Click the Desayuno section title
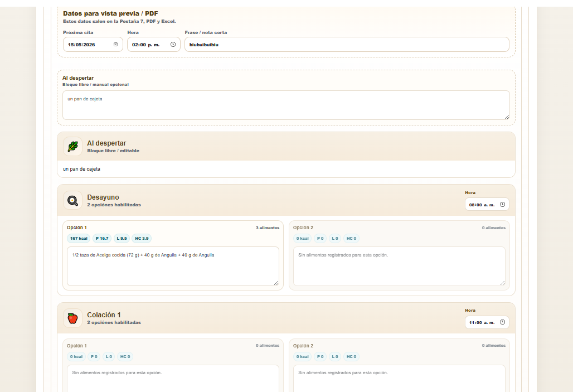 click(103, 197)
